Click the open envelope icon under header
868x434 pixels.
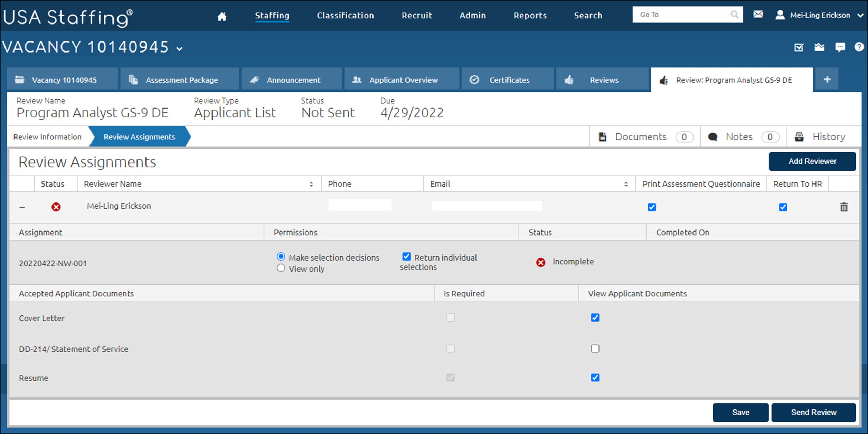point(819,47)
